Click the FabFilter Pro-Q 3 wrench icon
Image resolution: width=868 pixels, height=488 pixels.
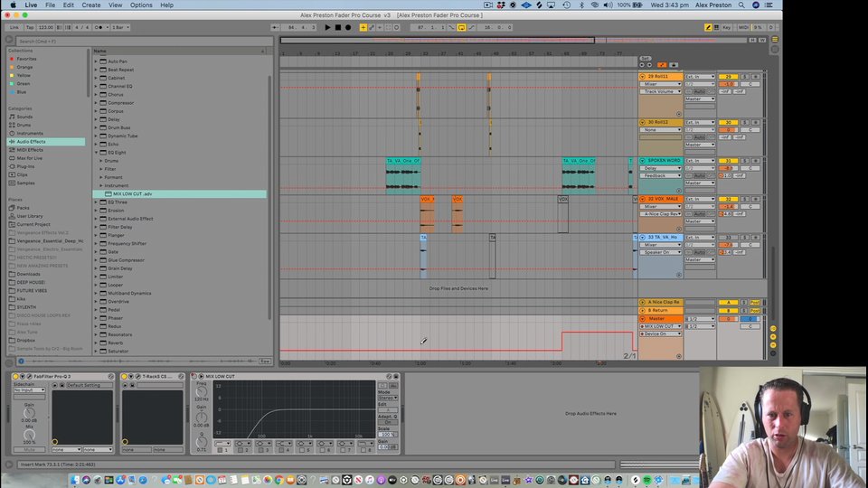pyautogui.click(x=29, y=376)
